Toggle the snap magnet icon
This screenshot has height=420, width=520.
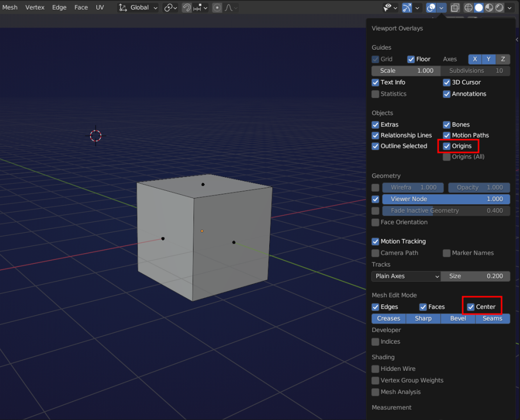click(x=187, y=8)
